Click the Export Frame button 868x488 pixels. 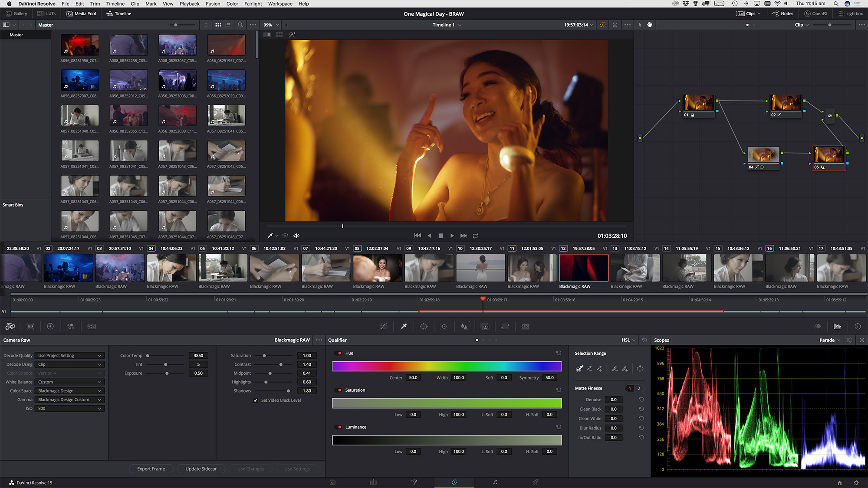(151, 468)
